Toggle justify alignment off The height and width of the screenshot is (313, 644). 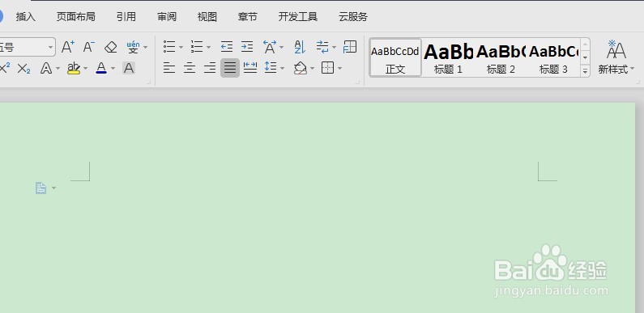(x=230, y=68)
